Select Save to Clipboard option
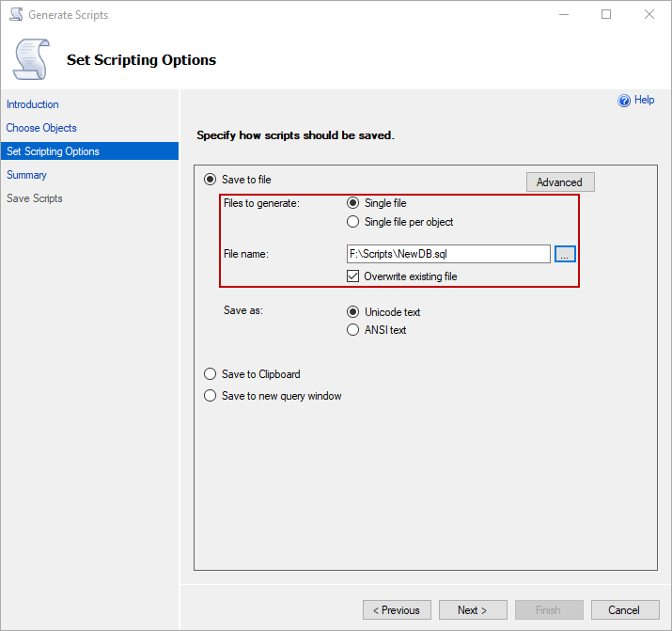Viewport: 672px width, 631px height. coord(210,373)
